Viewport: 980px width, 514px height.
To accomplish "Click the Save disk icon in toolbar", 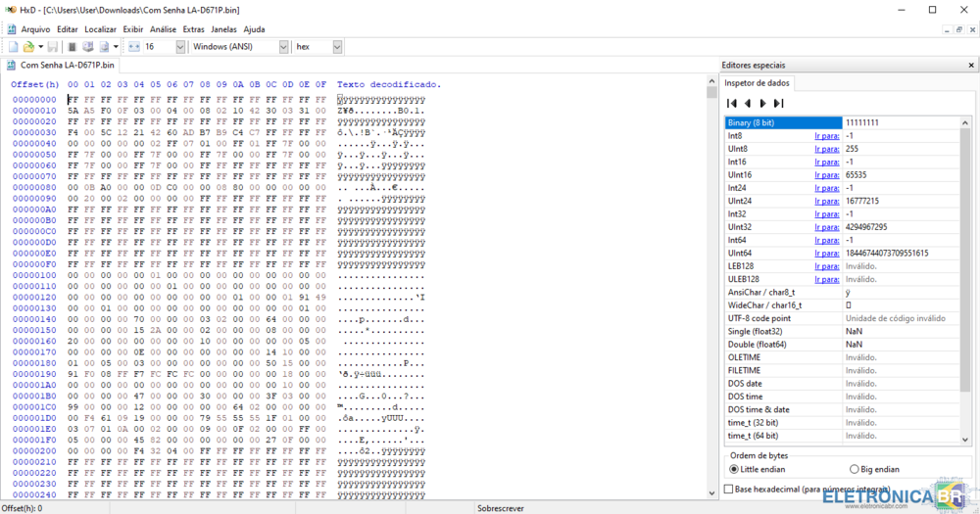I will click(x=53, y=47).
